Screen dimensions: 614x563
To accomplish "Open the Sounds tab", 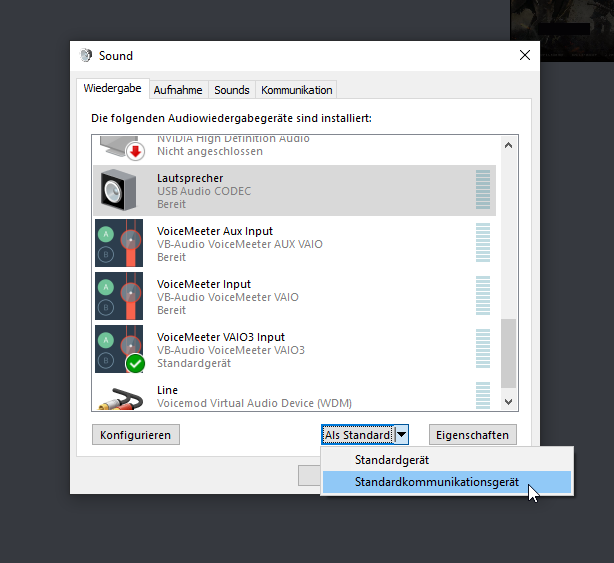I will coord(231,90).
